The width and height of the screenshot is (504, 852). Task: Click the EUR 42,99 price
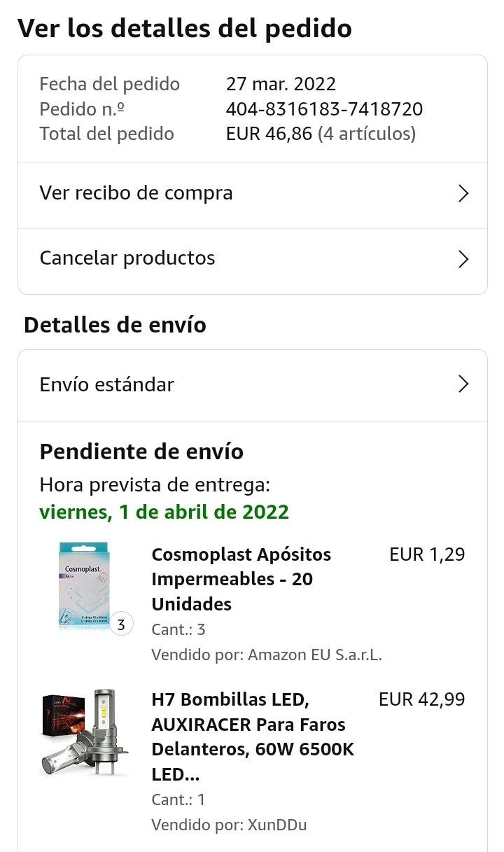[x=421, y=699]
